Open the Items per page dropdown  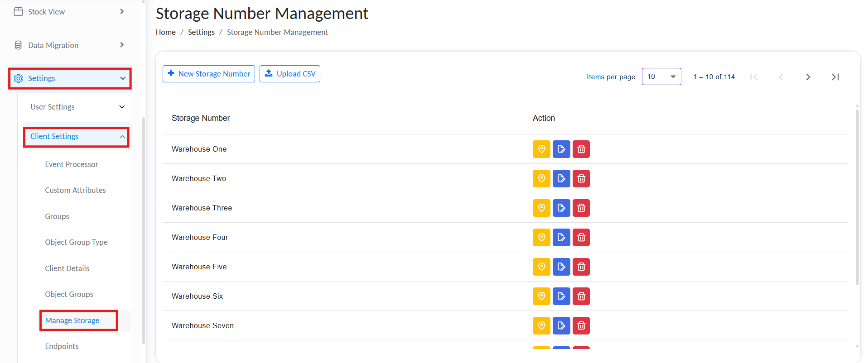pyautogui.click(x=661, y=76)
